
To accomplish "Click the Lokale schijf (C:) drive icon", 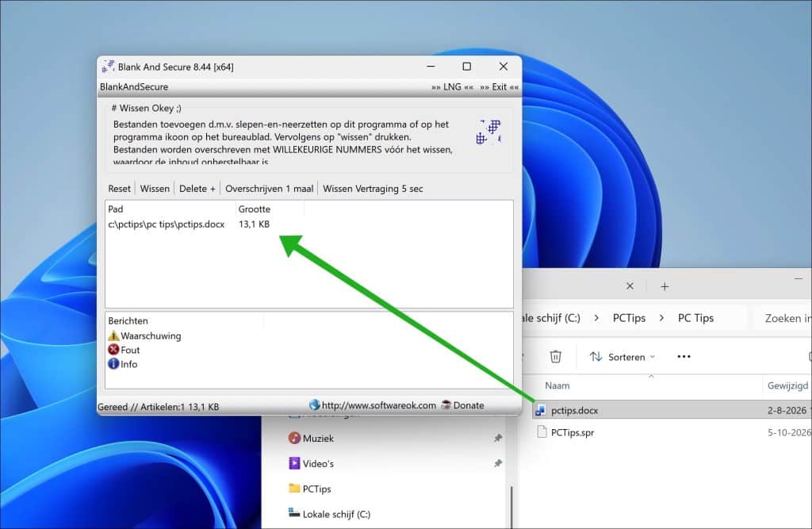I will (x=294, y=513).
